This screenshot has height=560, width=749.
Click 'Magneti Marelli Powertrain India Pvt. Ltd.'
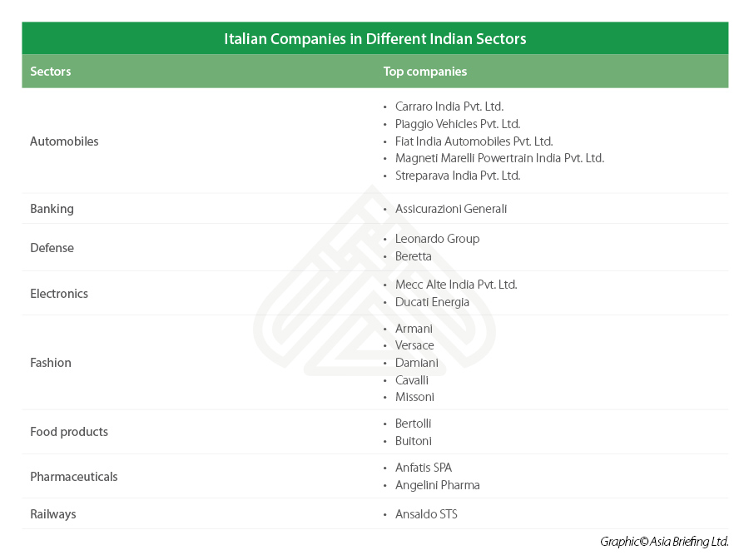coord(499,158)
